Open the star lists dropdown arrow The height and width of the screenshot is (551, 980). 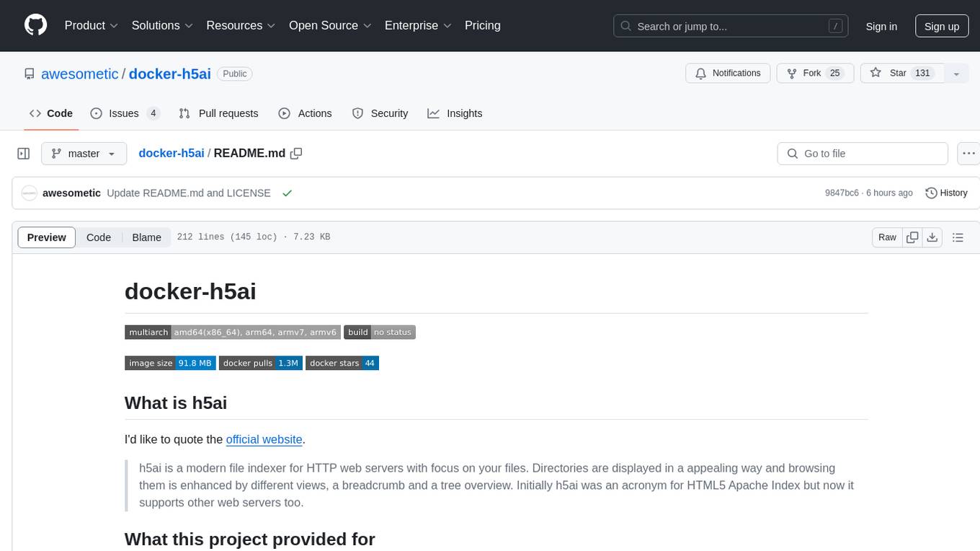tap(956, 74)
